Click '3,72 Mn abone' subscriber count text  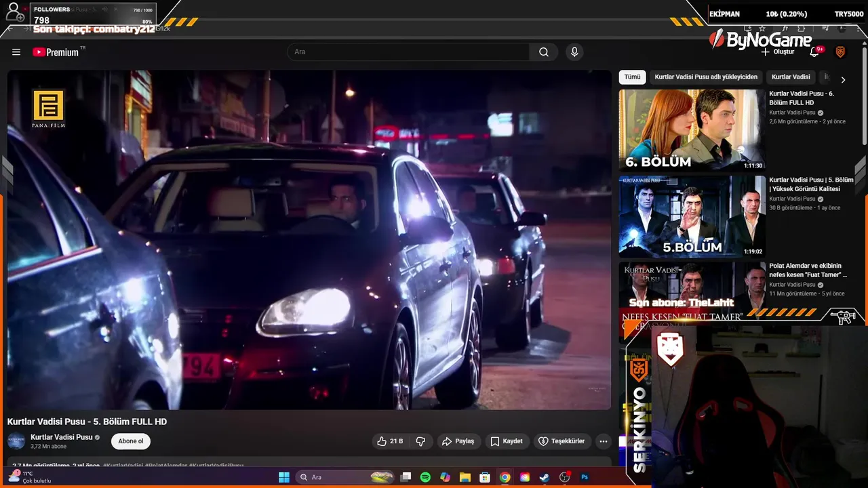[49, 447]
